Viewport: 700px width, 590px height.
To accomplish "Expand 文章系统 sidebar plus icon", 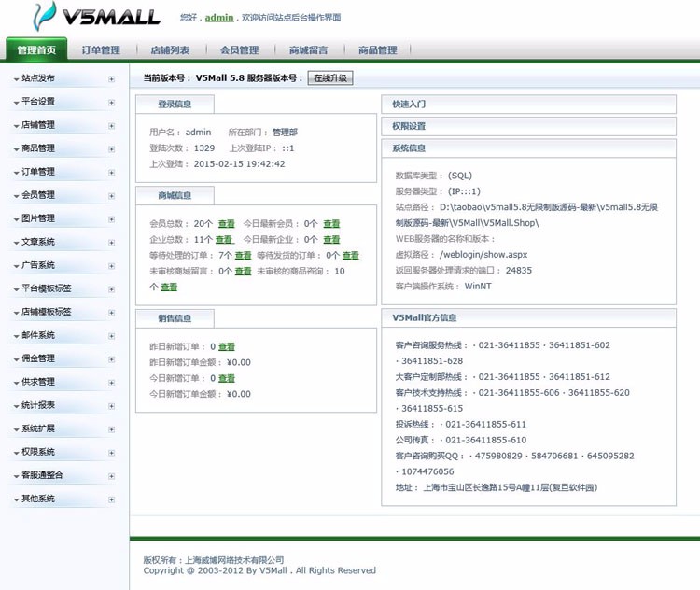I will [112, 243].
